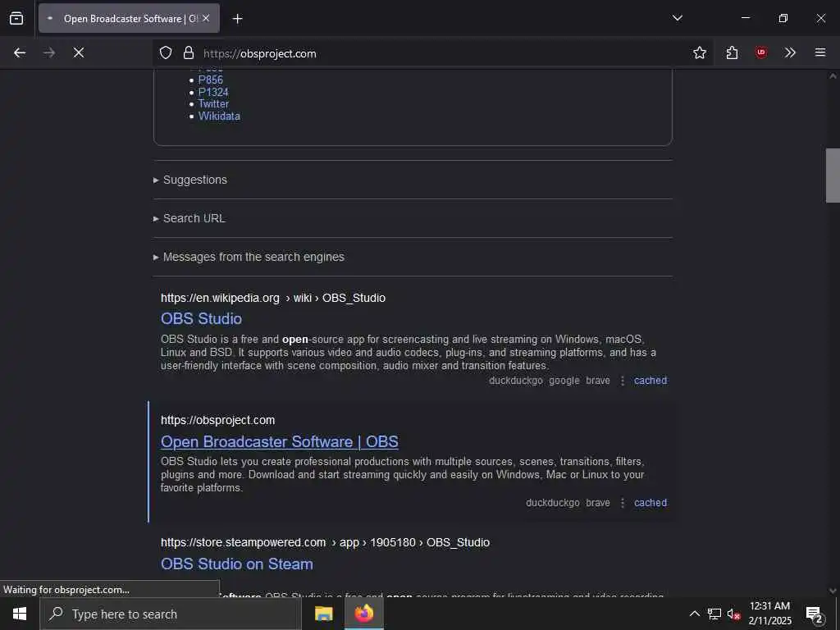Click the https://en.wikipedia.org URL text
Screen dimensions: 840x630
click(x=220, y=298)
